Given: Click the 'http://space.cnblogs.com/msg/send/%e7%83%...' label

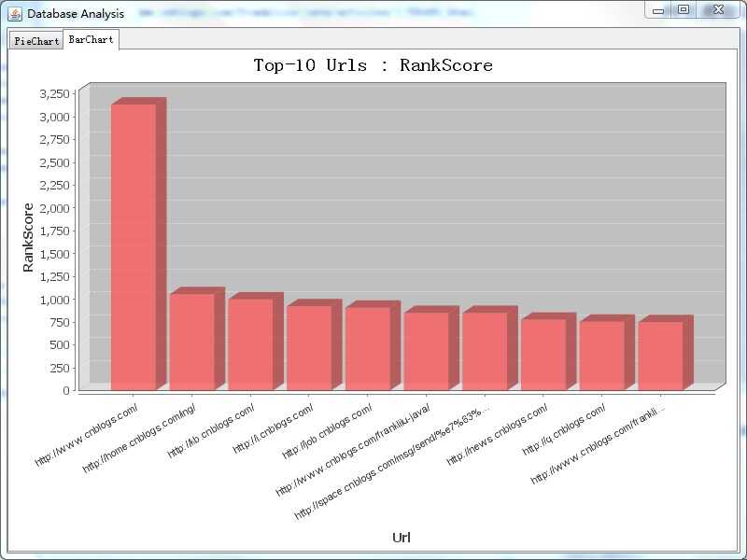Looking at the screenshot, I should point(391,461).
